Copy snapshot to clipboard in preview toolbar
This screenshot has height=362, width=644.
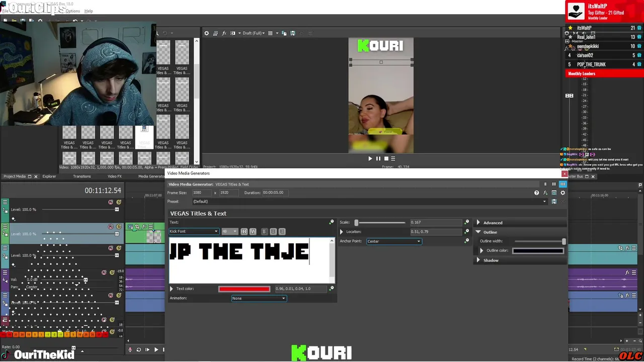click(284, 33)
